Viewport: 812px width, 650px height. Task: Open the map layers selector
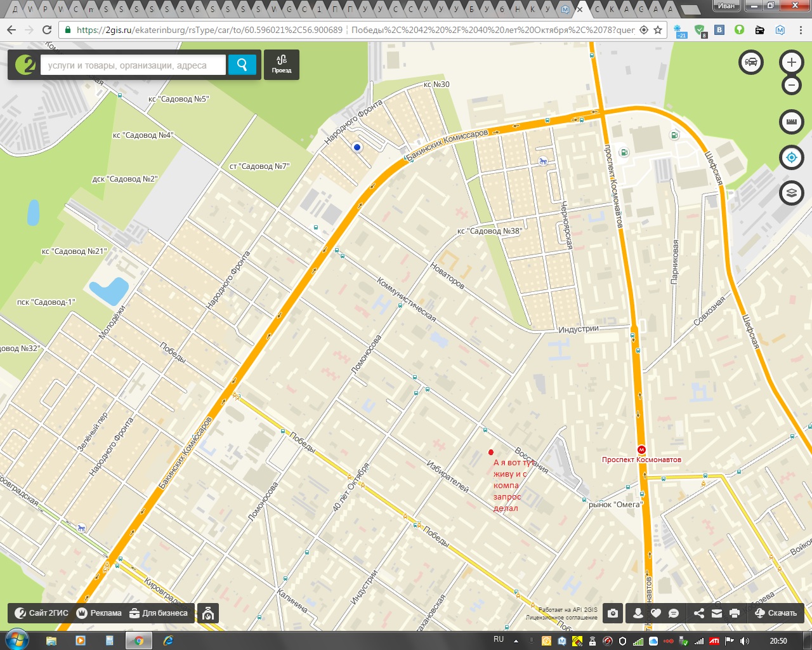point(791,193)
